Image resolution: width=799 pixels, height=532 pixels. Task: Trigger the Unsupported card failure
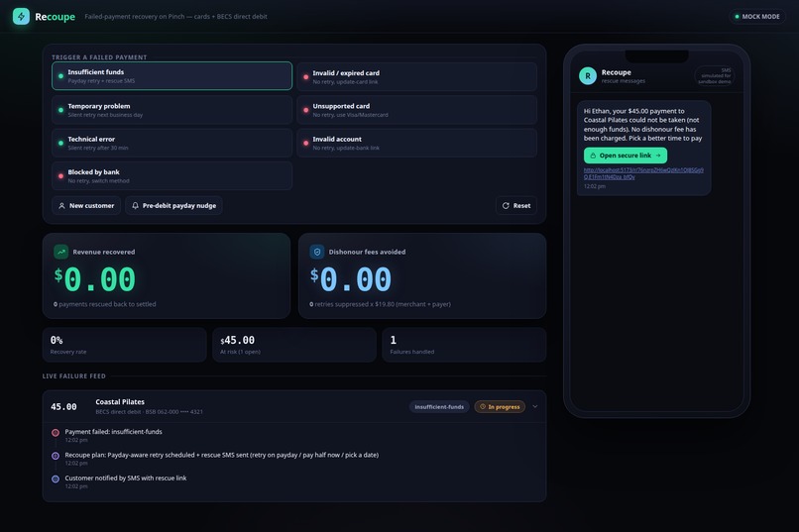pos(416,110)
